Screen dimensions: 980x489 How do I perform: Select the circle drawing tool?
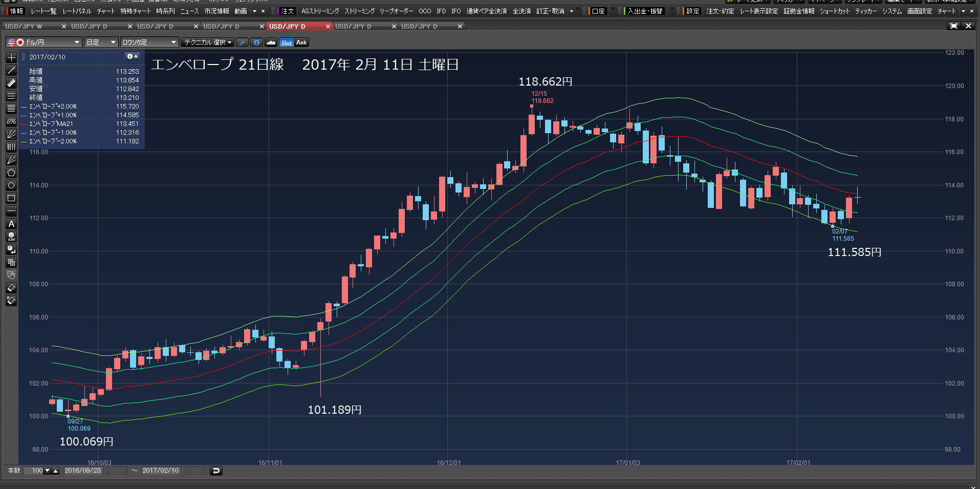(11, 185)
